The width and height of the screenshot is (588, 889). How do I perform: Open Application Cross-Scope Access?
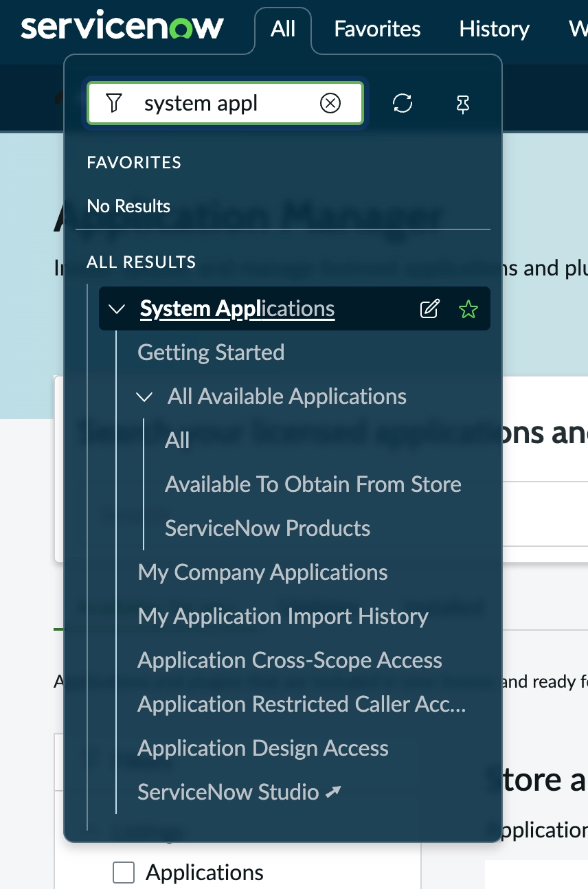click(290, 660)
